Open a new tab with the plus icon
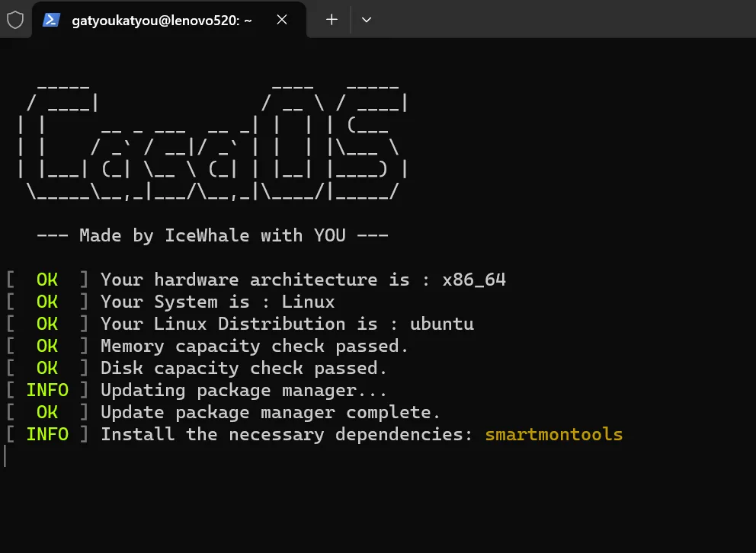The width and height of the screenshot is (756, 553). pyautogui.click(x=332, y=20)
